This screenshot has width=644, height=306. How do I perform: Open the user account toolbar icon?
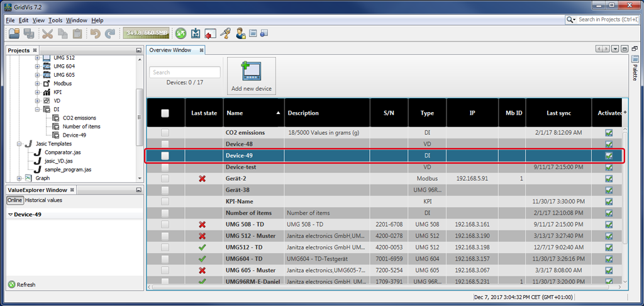click(240, 33)
